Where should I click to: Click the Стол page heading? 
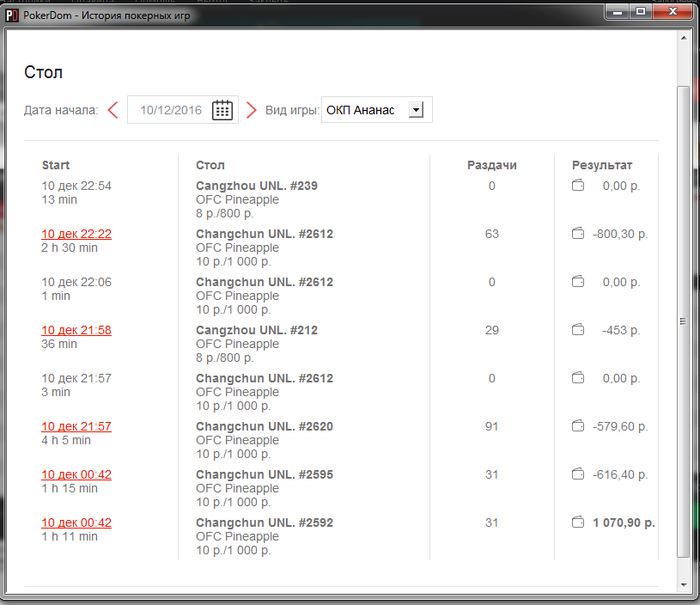43,72
